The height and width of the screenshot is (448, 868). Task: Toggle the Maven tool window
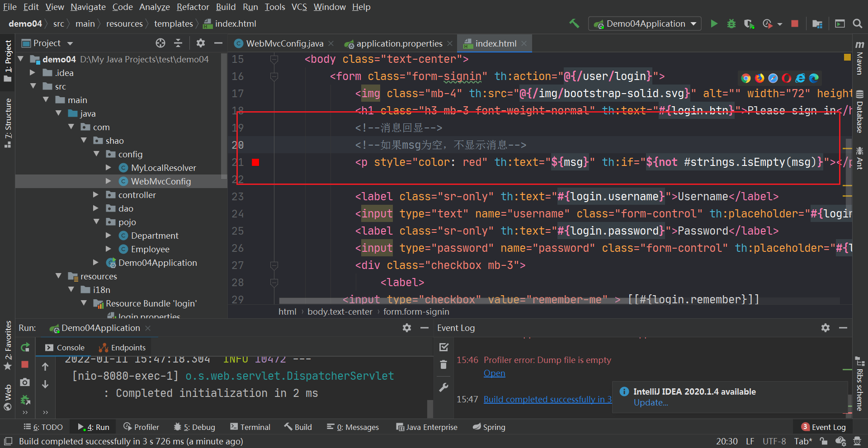pos(859,57)
